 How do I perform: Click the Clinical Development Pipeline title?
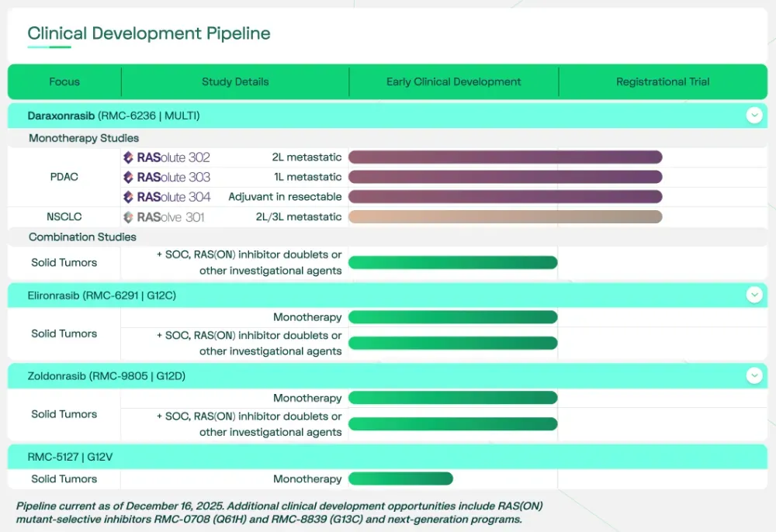point(149,33)
